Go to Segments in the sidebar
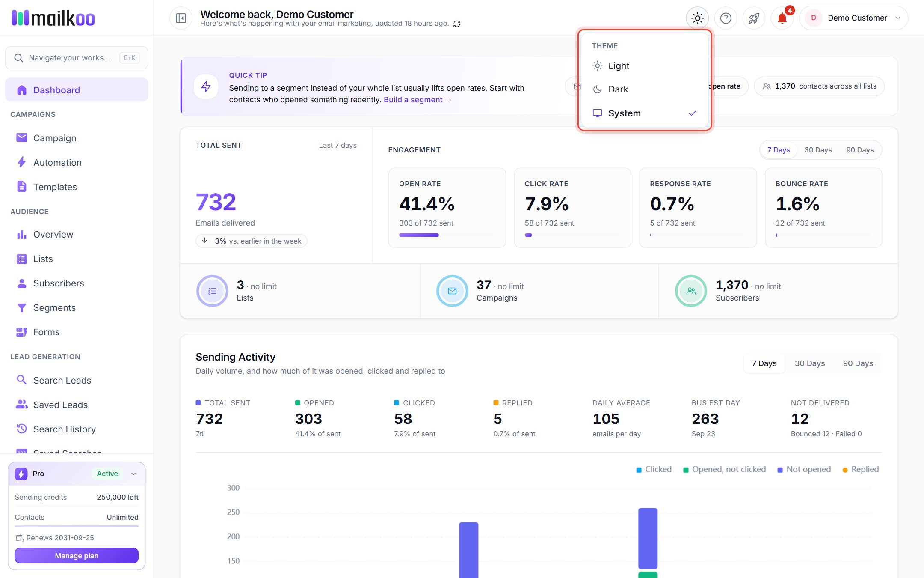Image resolution: width=924 pixels, height=578 pixels. tap(77, 307)
